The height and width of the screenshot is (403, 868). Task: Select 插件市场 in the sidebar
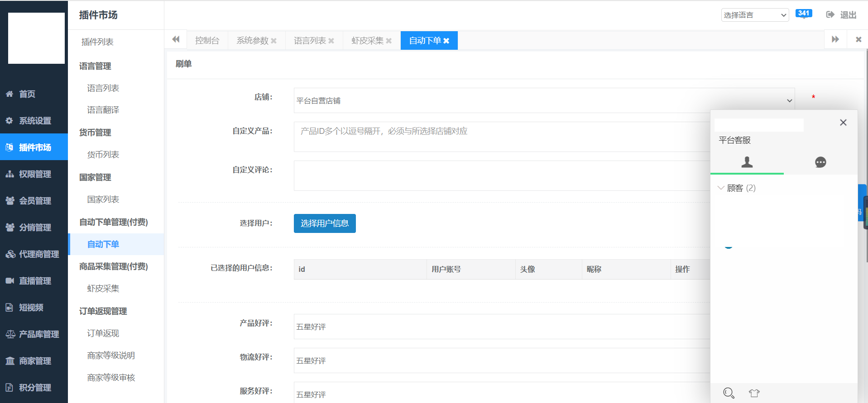coord(34,147)
